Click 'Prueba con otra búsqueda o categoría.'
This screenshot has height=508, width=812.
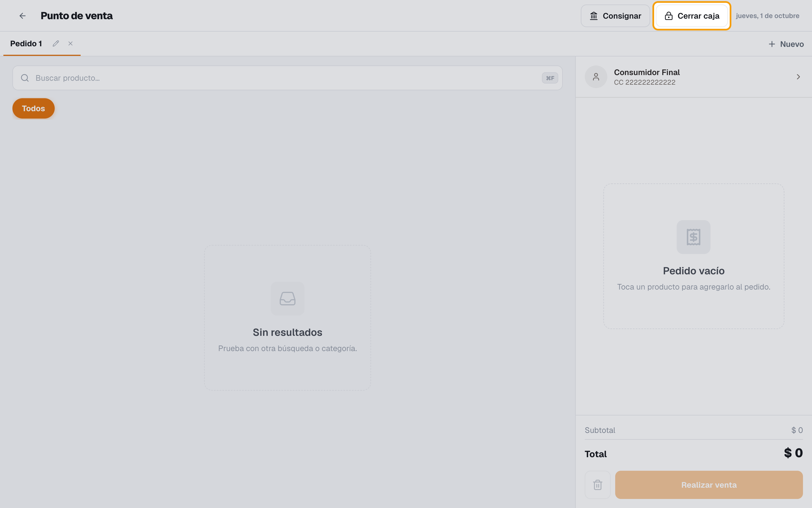[288, 349]
